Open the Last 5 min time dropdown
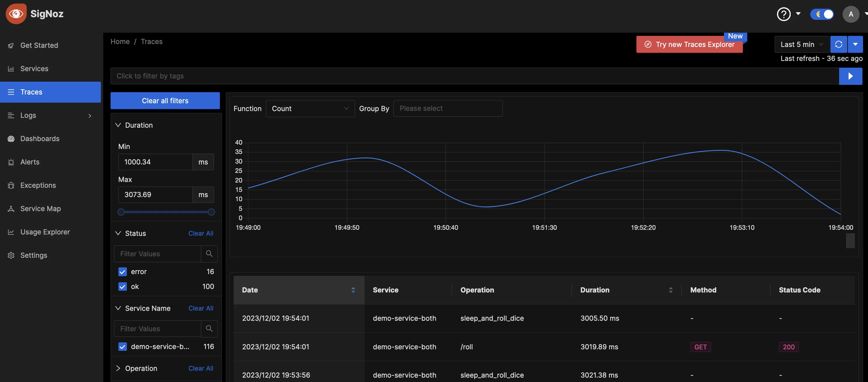This screenshot has height=382, width=868. coord(801,44)
